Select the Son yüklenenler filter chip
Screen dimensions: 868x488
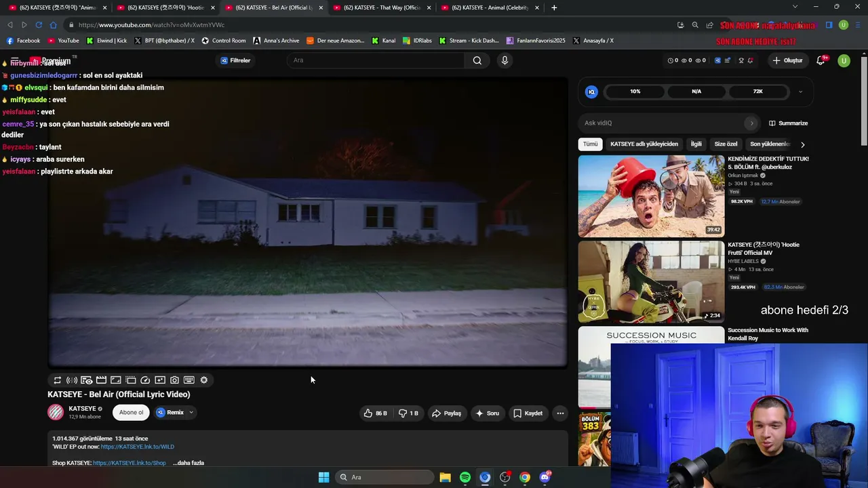tap(769, 144)
